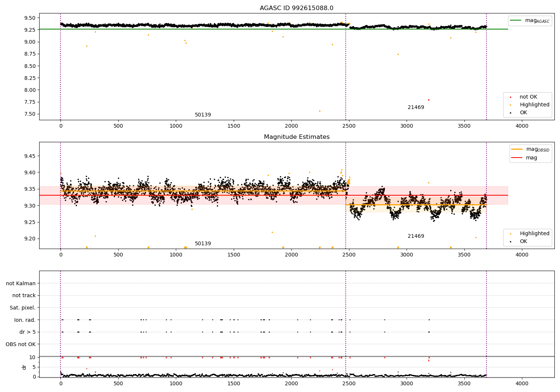Click the '9.40' y-tick of the Magnitude Estimates plot

click(29, 172)
